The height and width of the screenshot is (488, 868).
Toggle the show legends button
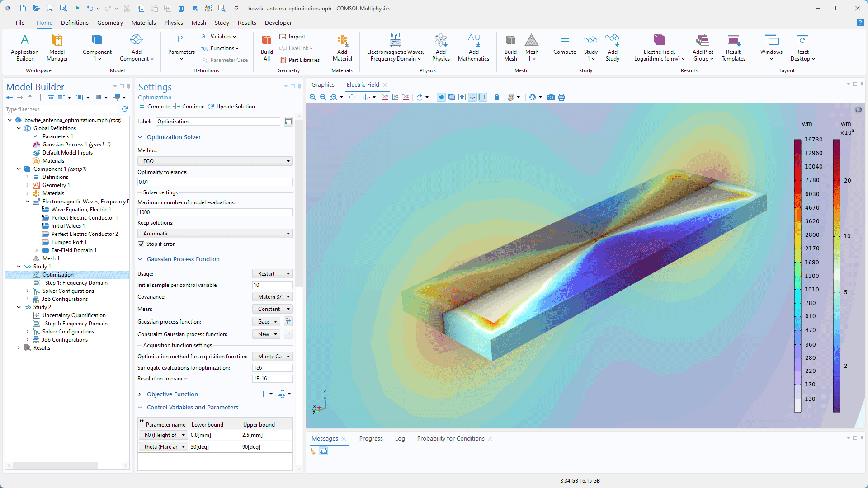[483, 97]
